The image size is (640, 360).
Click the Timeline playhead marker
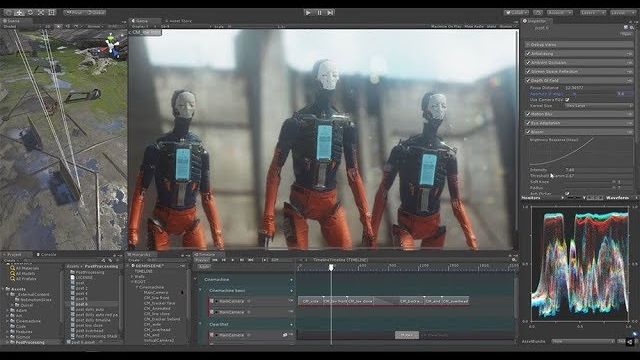pos(331,267)
